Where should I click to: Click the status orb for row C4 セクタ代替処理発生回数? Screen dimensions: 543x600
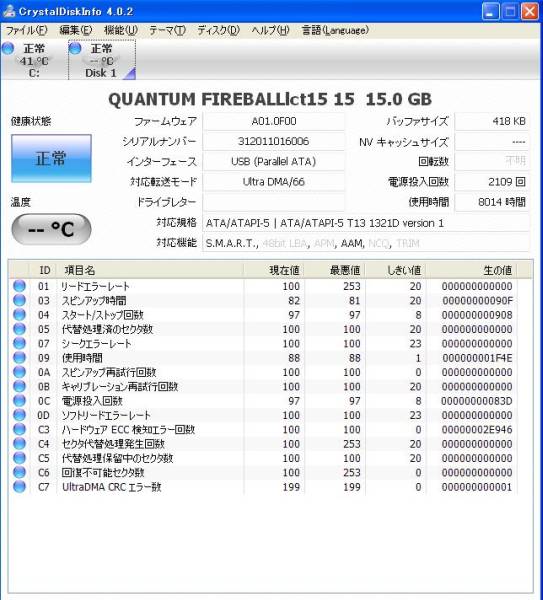pyautogui.click(x=20, y=444)
